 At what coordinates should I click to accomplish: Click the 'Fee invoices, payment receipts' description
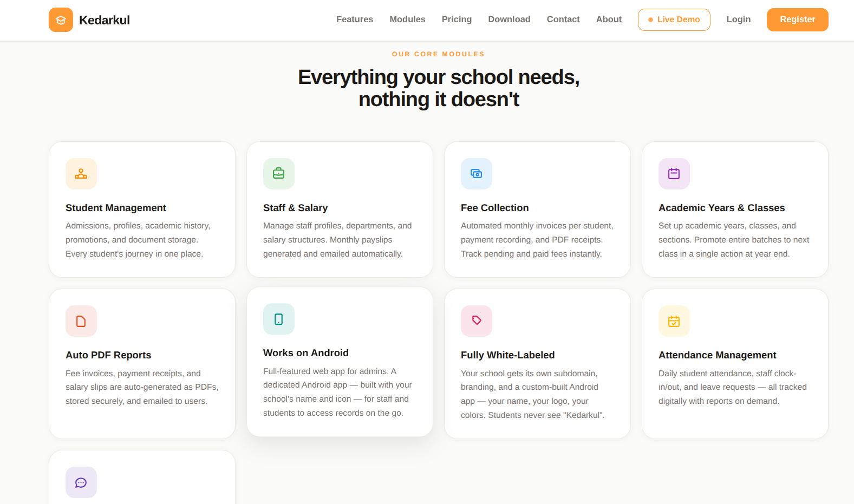142,387
